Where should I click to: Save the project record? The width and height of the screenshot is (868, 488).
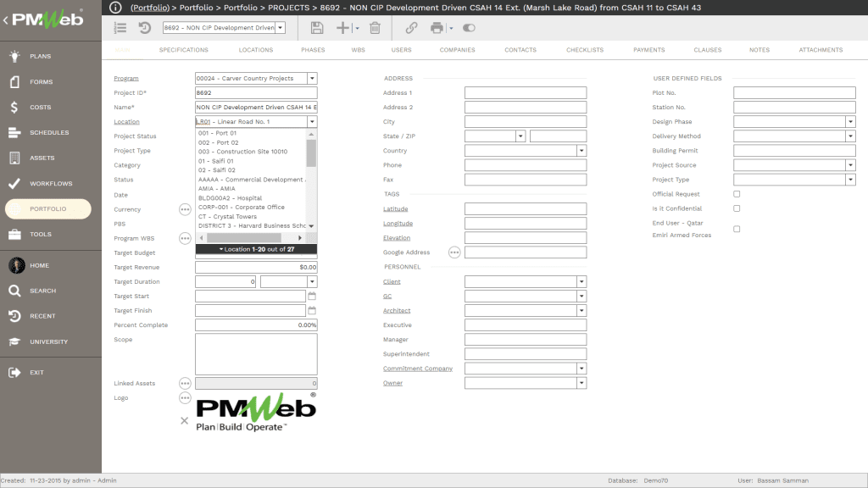[317, 28]
